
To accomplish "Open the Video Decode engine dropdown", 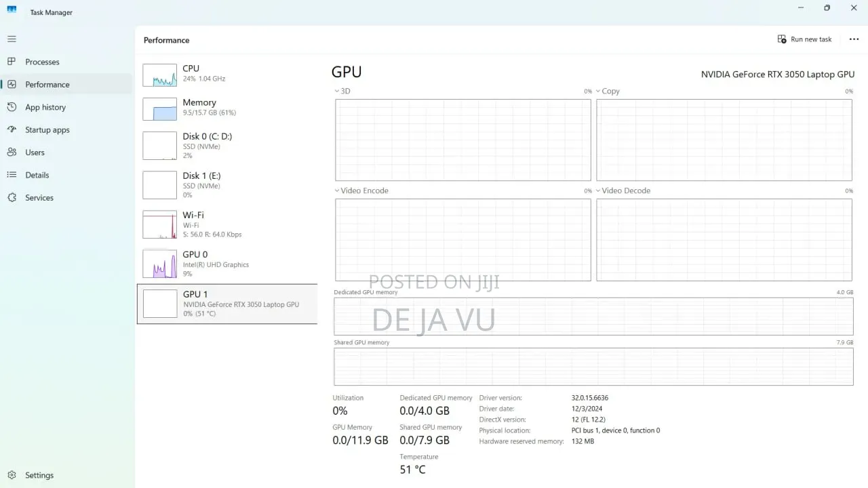I will coord(598,190).
